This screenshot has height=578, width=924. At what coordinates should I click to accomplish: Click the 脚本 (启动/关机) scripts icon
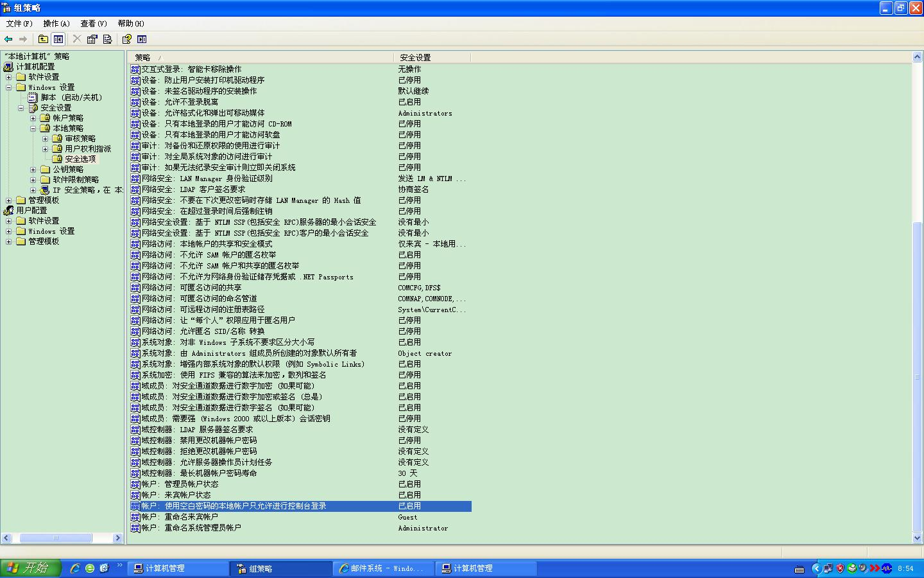point(33,98)
